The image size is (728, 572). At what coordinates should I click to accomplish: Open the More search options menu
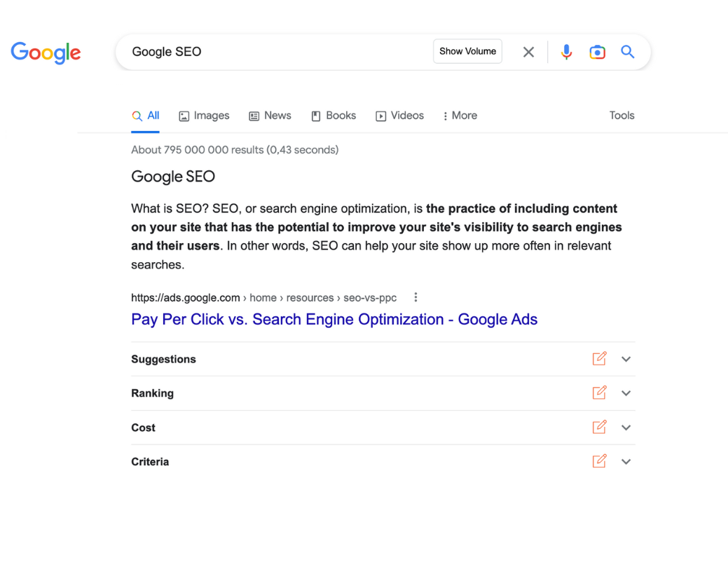(x=460, y=116)
